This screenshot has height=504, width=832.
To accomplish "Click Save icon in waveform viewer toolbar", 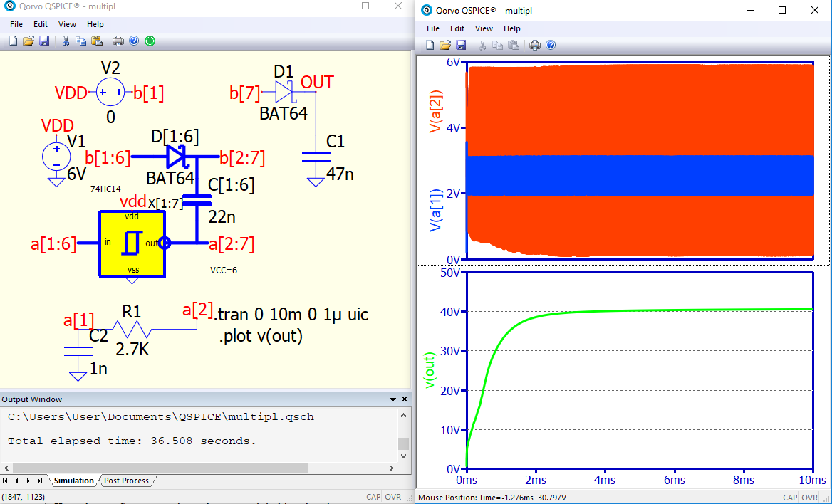I will pyautogui.click(x=461, y=45).
